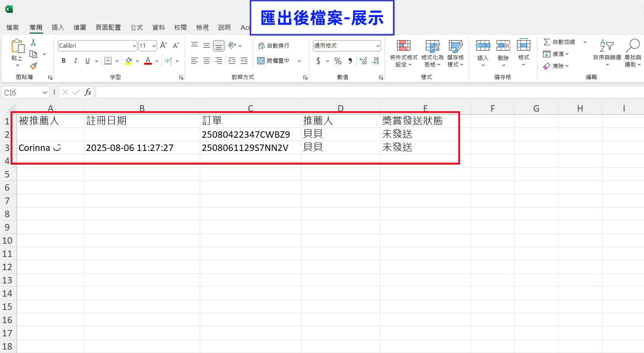
Task: Click the comma style icon
Action: [x=350, y=61]
